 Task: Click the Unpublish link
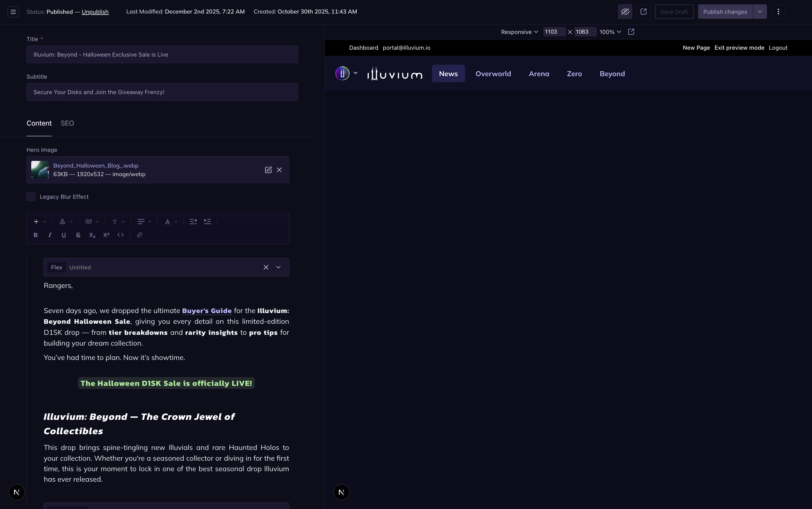pos(95,12)
